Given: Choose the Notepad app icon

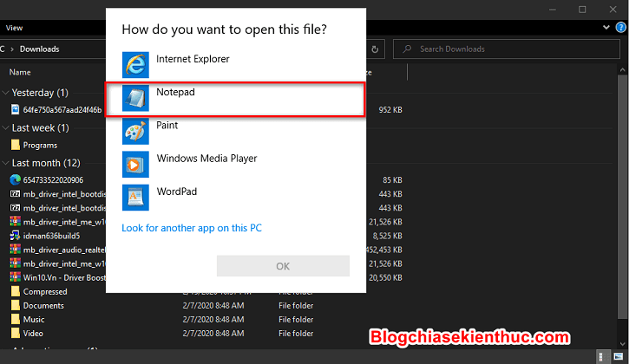Looking at the screenshot, I should [135, 98].
